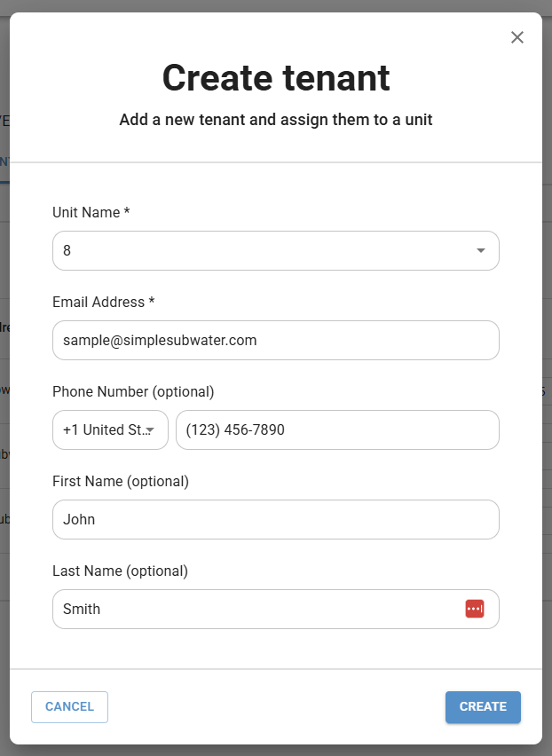The width and height of the screenshot is (552, 756).
Task: Open the country code dropdown arrow
Action: tap(150, 429)
